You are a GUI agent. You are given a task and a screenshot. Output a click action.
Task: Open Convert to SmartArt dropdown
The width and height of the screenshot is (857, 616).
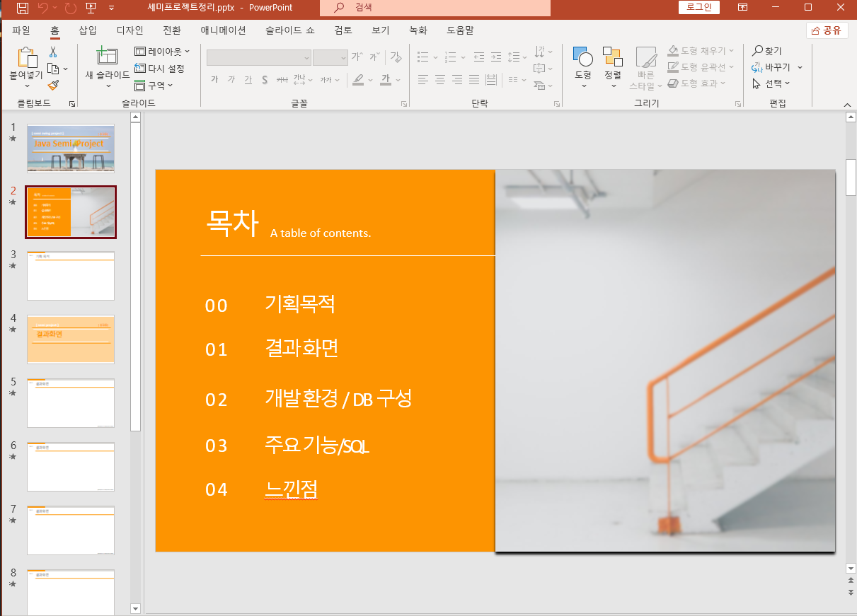pyautogui.click(x=543, y=86)
